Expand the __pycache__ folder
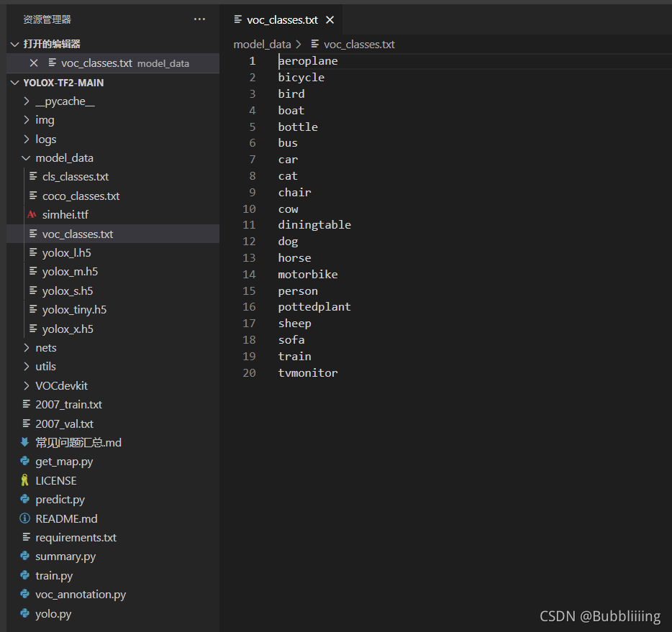 pyautogui.click(x=27, y=101)
